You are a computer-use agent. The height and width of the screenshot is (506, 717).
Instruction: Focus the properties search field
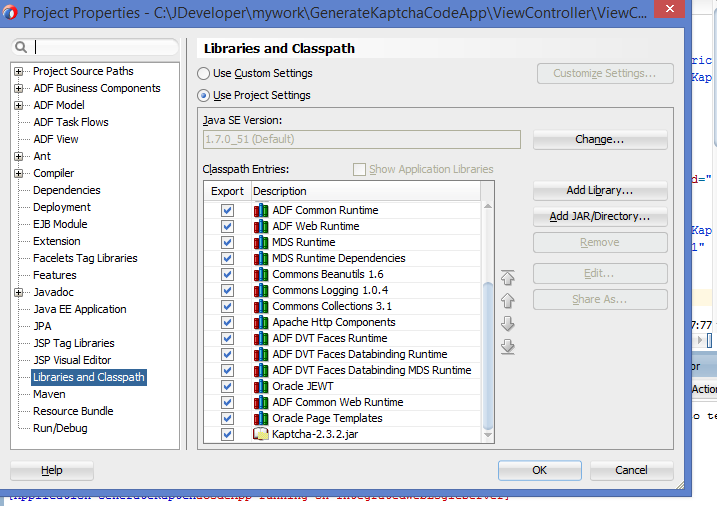[95, 47]
